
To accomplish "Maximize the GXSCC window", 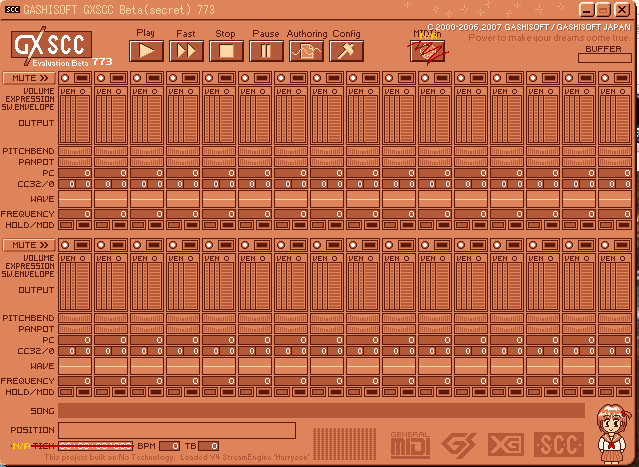I will coord(604,10).
